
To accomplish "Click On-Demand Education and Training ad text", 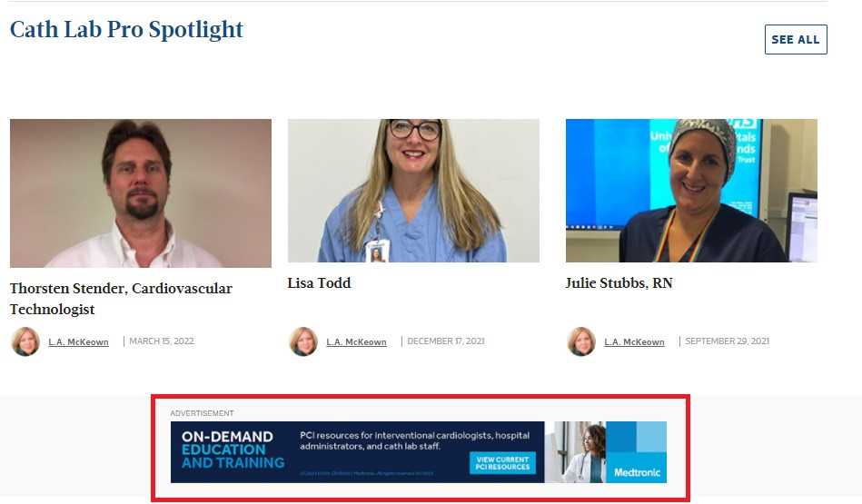I will 233,450.
